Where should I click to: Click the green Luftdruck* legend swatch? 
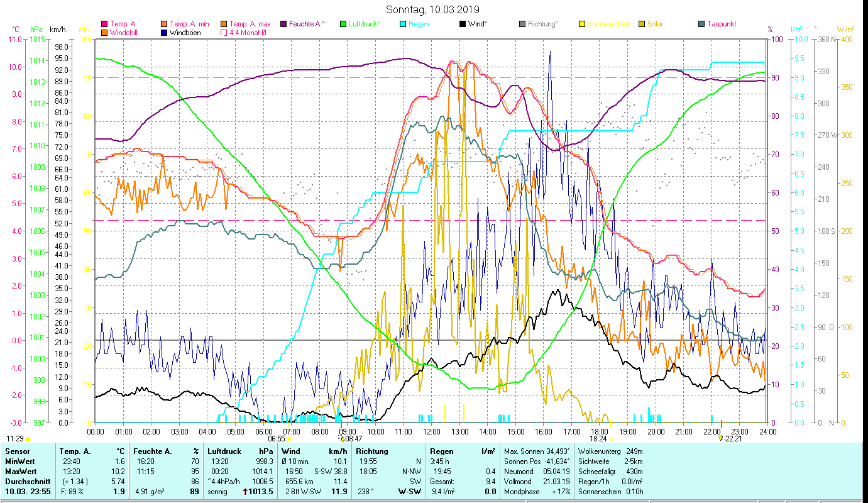point(343,24)
